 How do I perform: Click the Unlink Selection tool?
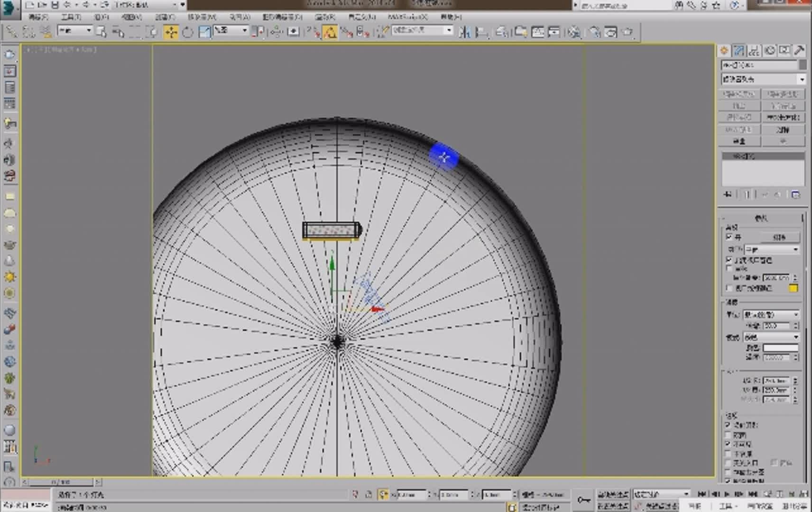(28, 32)
